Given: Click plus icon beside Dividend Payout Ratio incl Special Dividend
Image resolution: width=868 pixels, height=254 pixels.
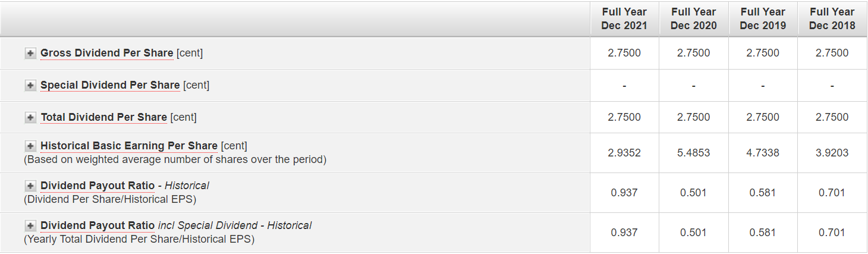Looking at the screenshot, I should [30, 226].
